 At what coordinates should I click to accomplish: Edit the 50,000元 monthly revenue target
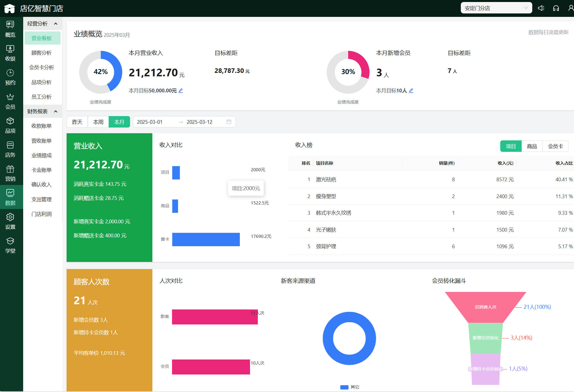pyautogui.click(x=181, y=91)
